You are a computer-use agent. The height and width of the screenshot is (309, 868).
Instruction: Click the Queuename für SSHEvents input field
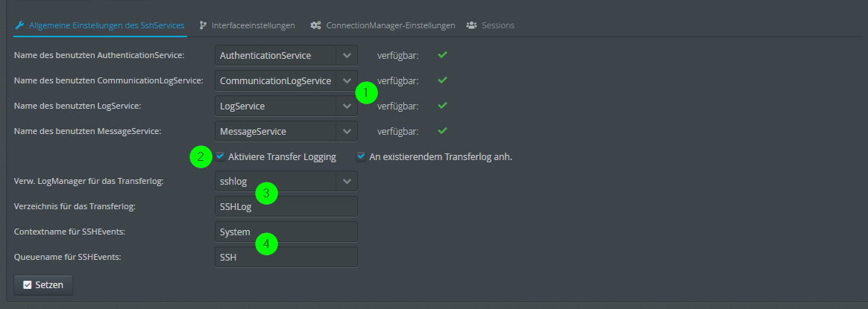286,257
